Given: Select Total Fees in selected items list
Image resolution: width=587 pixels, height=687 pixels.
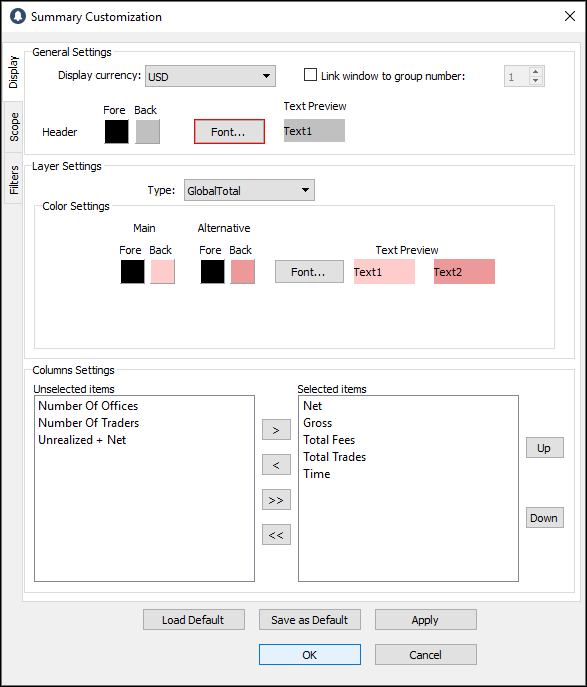Looking at the screenshot, I should click(329, 440).
